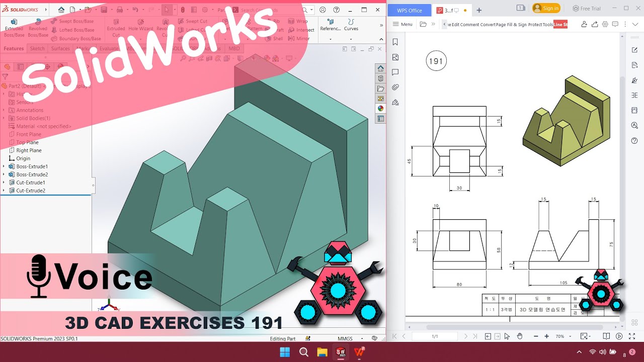Select the Lofted Boss/Base feature
Image resolution: width=644 pixels, height=362 pixels.
[x=72, y=30]
